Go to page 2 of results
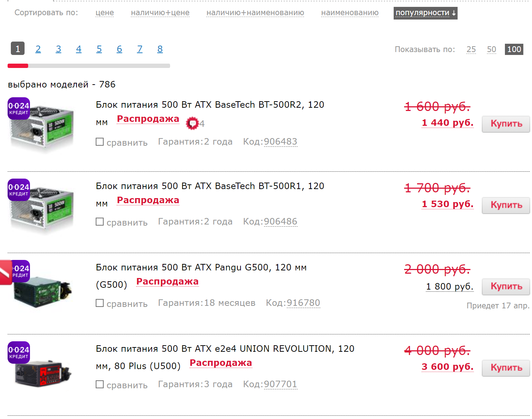The height and width of the screenshot is (419, 532). [38, 49]
